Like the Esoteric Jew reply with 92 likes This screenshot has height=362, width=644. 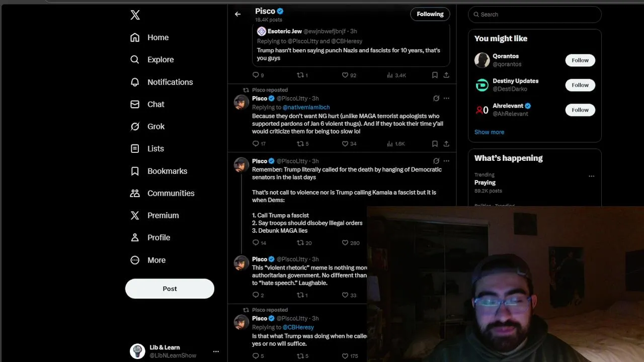tap(349, 75)
